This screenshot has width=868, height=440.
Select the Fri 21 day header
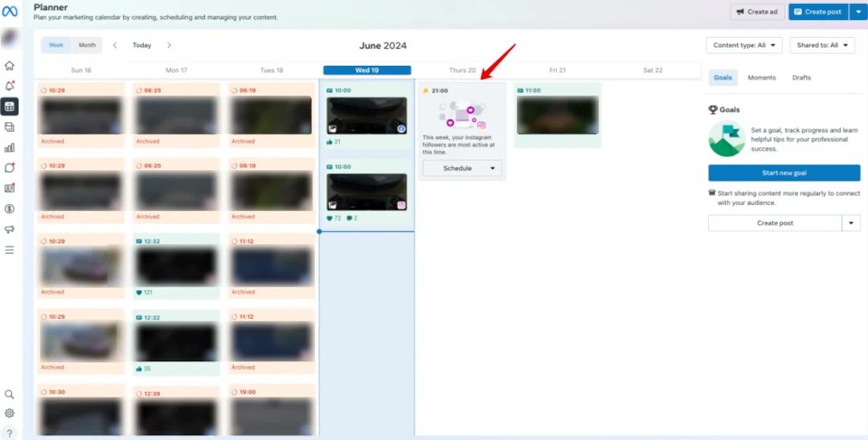558,70
